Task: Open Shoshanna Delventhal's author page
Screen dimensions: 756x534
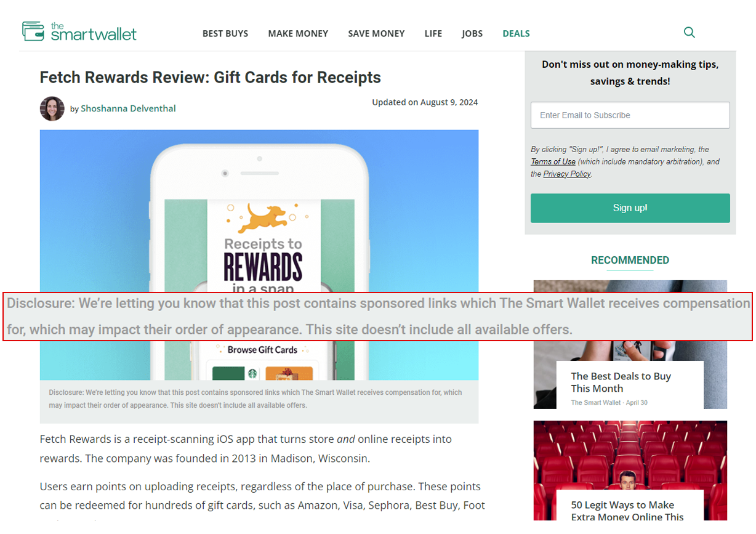Action: (128, 108)
